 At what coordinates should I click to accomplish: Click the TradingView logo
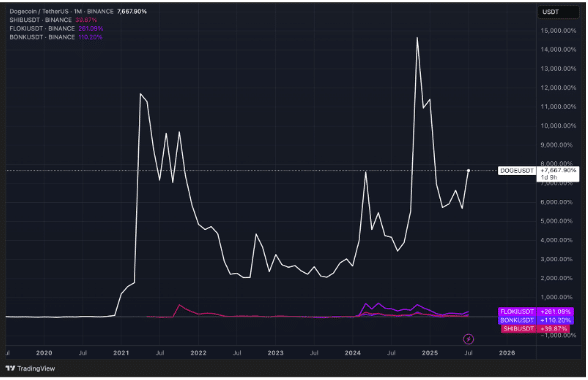(x=31, y=368)
